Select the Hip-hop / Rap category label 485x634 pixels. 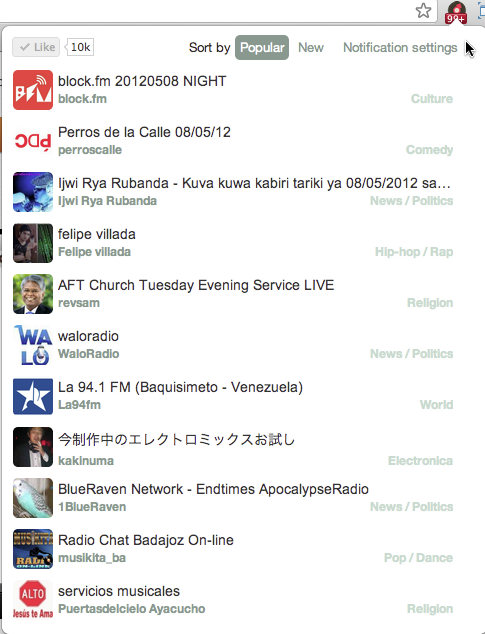click(414, 252)
